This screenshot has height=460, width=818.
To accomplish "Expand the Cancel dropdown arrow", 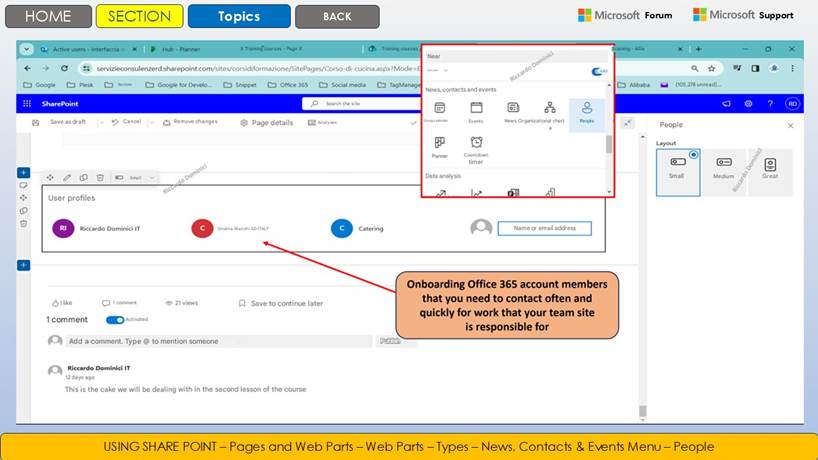I will click(x=151, y=123).
